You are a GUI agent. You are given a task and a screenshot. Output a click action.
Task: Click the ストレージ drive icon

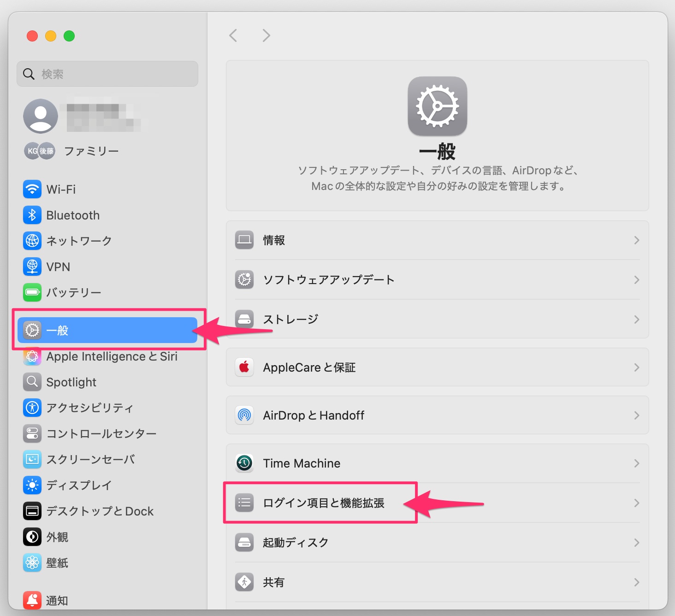click(x=244, y=319)
